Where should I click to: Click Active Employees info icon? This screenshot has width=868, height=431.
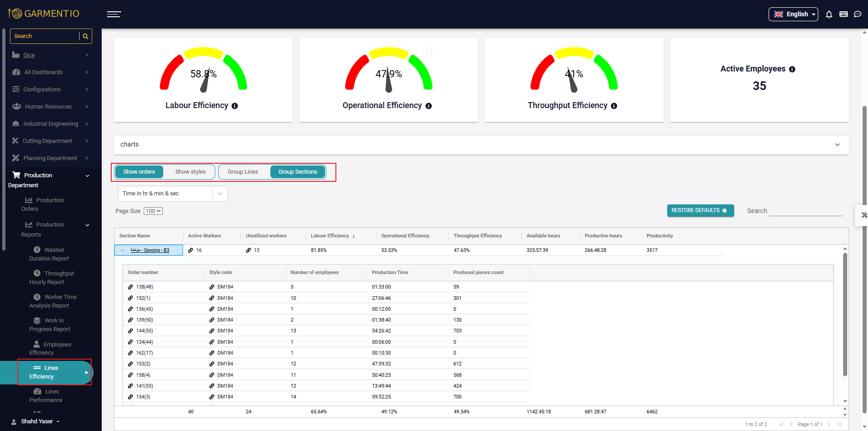(x=792, y=69)
